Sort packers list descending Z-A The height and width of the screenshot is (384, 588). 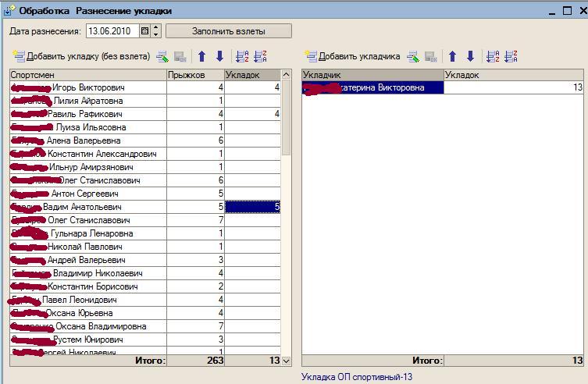[x=511, y=56]
